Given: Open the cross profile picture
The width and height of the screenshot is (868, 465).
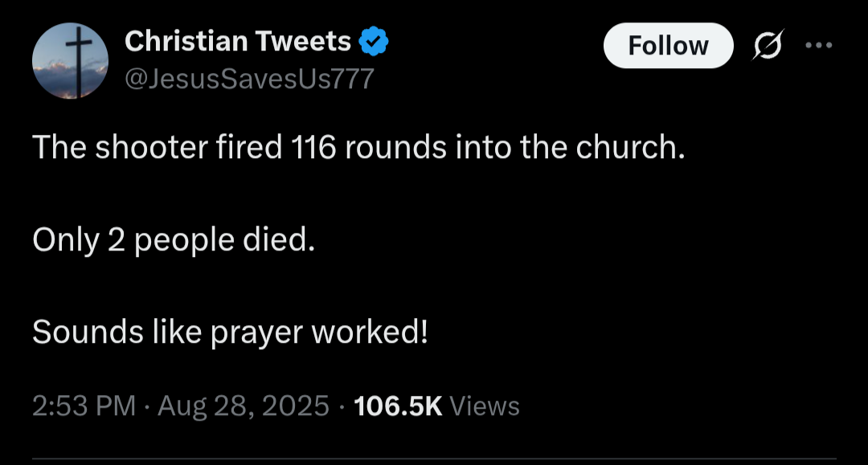Looking at the screenshot, I should click(71, 61).
